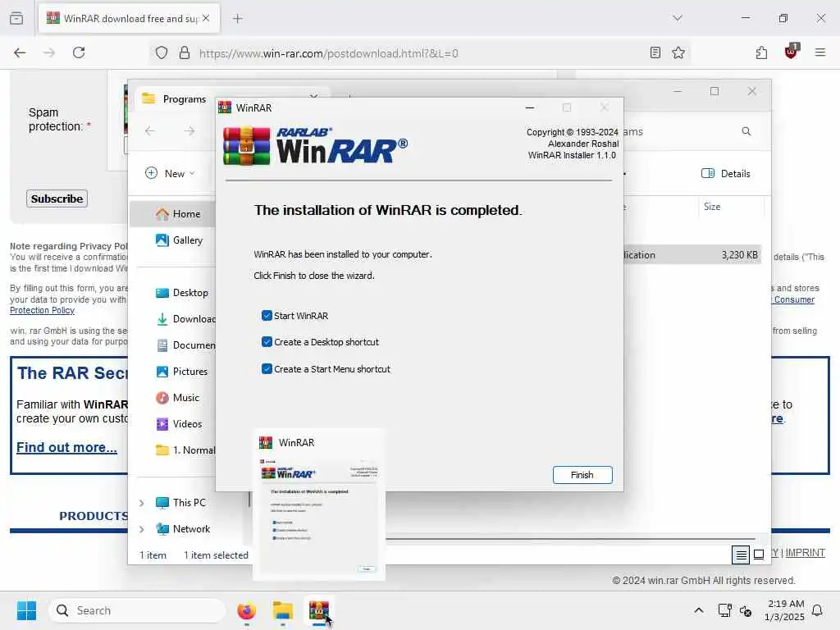Close the WinRAR download tab
The image size is (840, 630).
(x=206, y=18)
